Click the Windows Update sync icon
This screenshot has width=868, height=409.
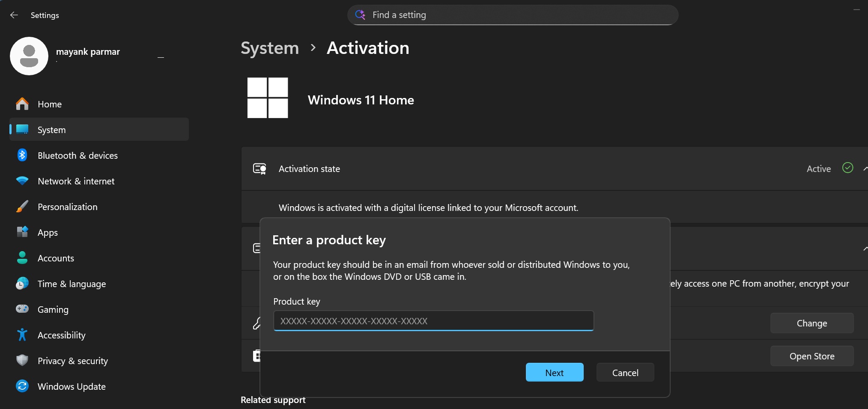coord(22,386)
